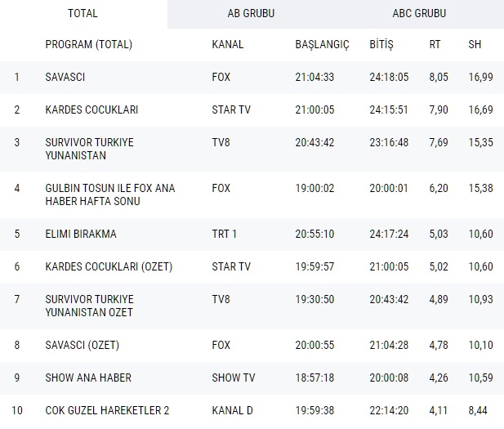
Task: Click the PROGRAM (TOTAL) column header
Action: tap(88, 44)
